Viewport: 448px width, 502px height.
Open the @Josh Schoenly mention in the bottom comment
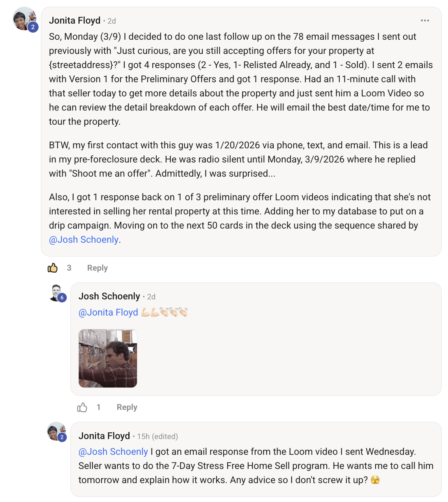113,451
